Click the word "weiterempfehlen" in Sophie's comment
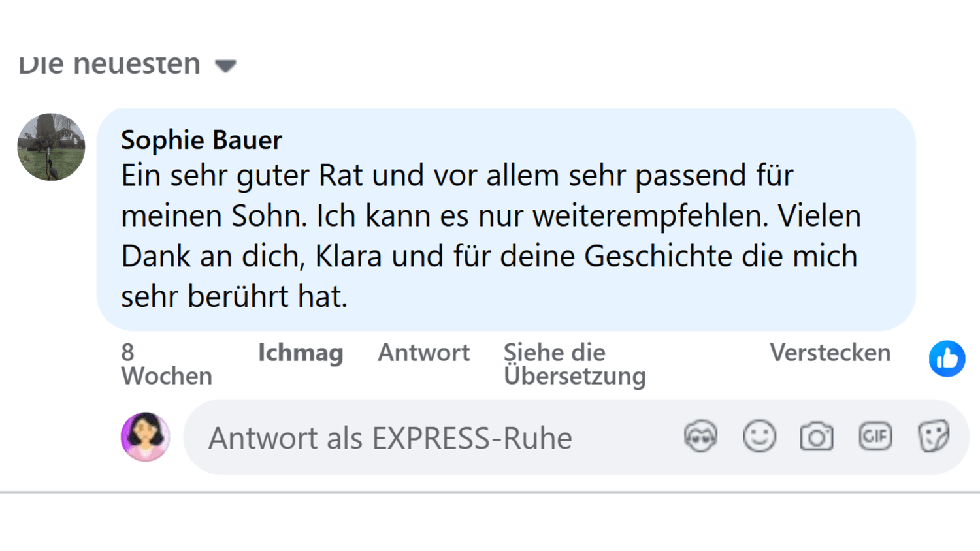The image size is (980, 551). pos(650,216)
